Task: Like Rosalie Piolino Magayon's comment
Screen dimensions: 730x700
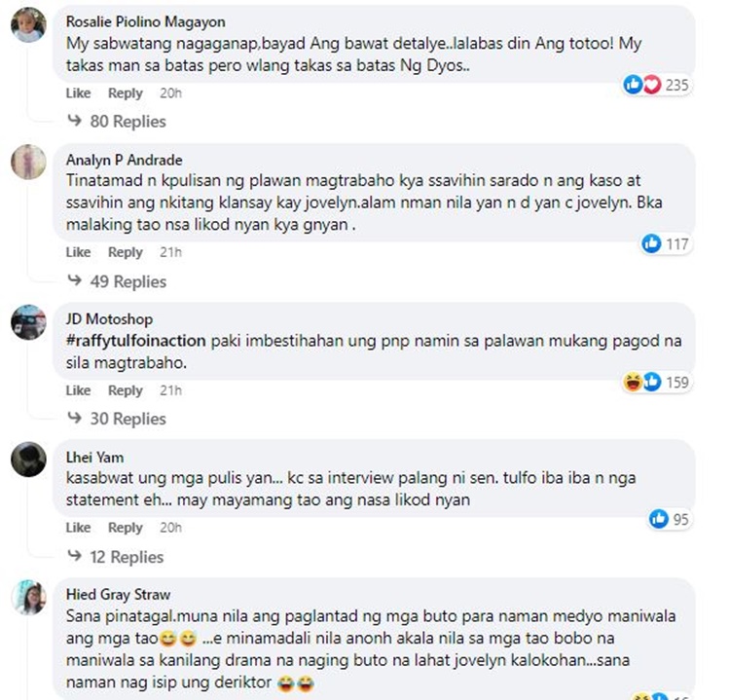Action: 78,93
